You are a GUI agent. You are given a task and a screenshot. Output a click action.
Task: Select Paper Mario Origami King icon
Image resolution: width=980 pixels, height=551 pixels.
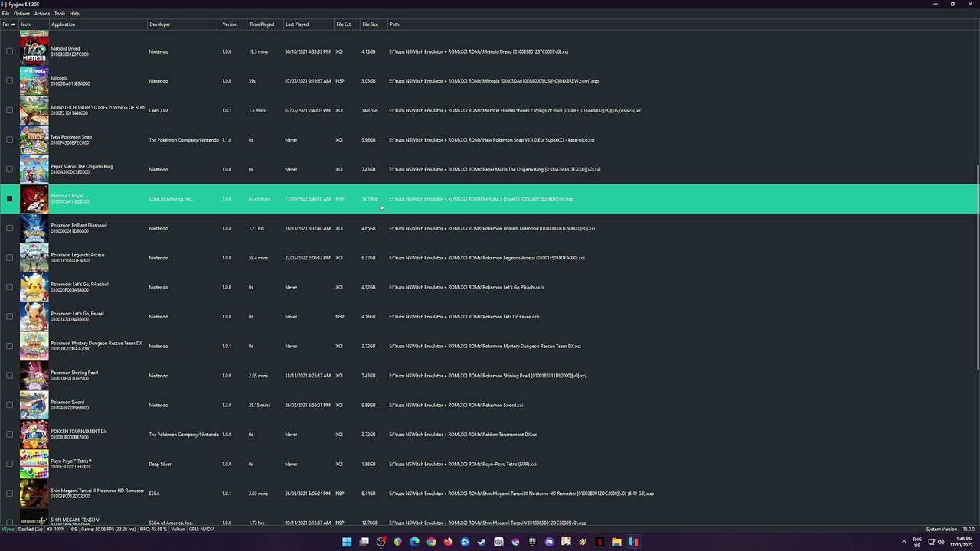pos(34,169)
